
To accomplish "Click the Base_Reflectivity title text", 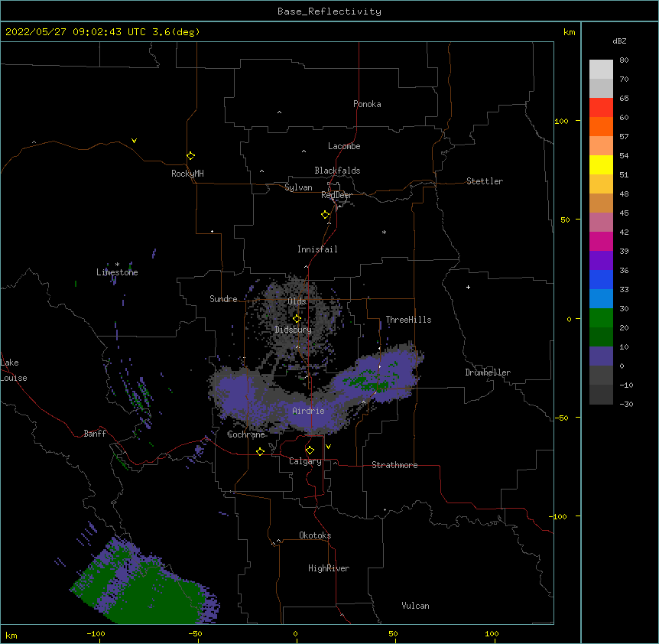I will pyautogui.click(x=329, y=11).
